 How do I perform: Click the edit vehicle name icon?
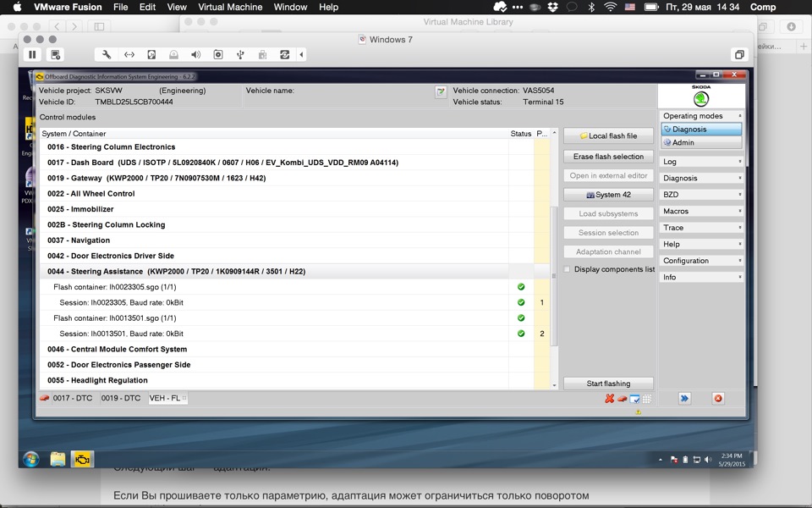[441, 92]
